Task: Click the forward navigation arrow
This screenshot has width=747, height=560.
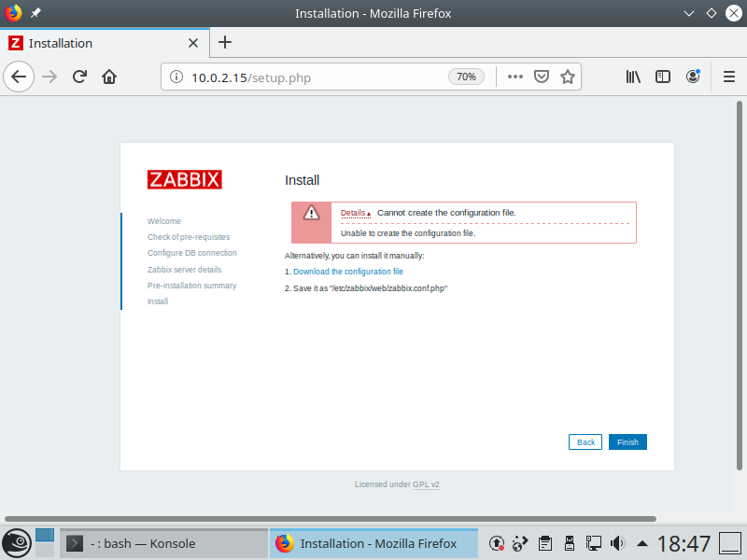Action: pyautogui.click(x=49, y=77)
